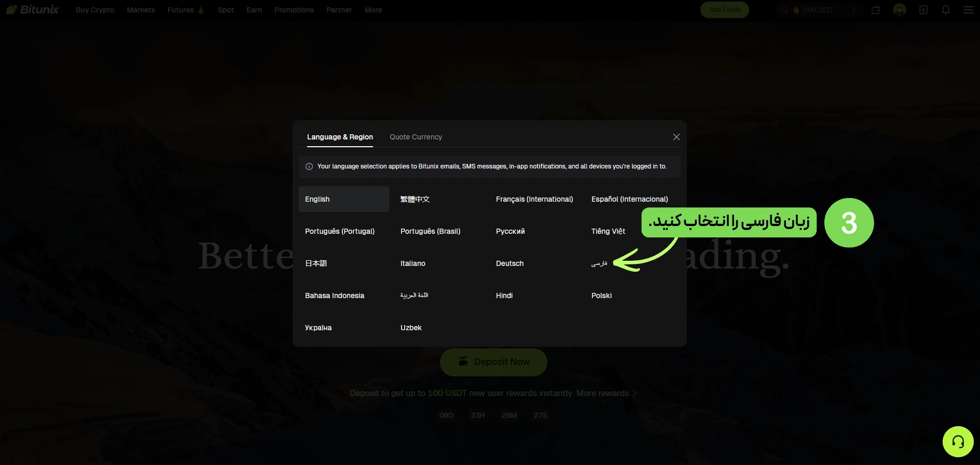This screenshot has height=465, width=980.
Task: Open the notifications bell icon
Action: [x=946, y=10]
